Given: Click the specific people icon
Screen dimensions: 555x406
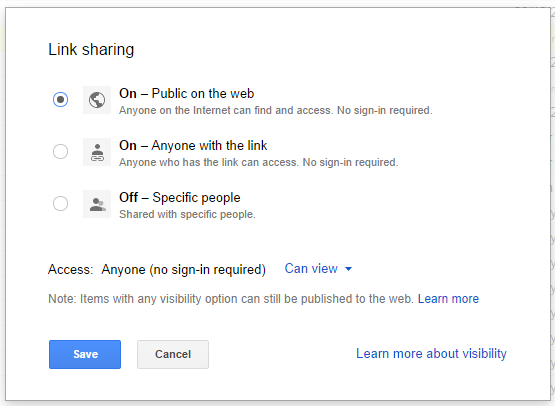Looking at the screenshot, I should tap(97, 204).
